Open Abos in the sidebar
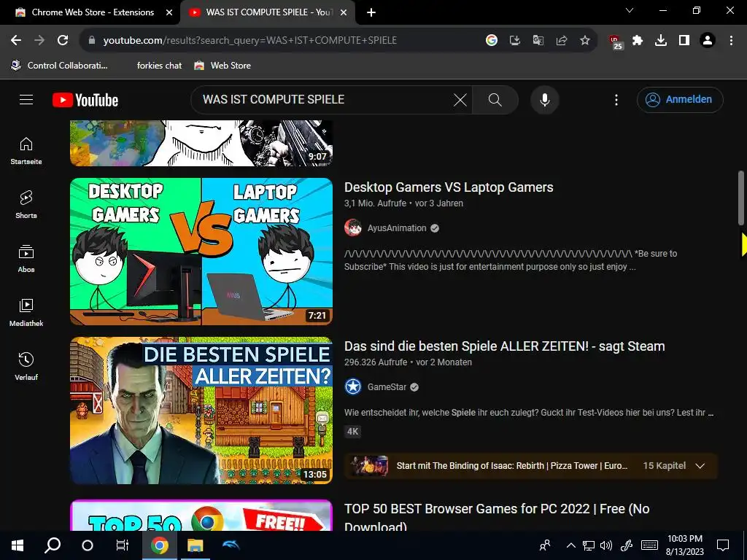 point(26,259)
